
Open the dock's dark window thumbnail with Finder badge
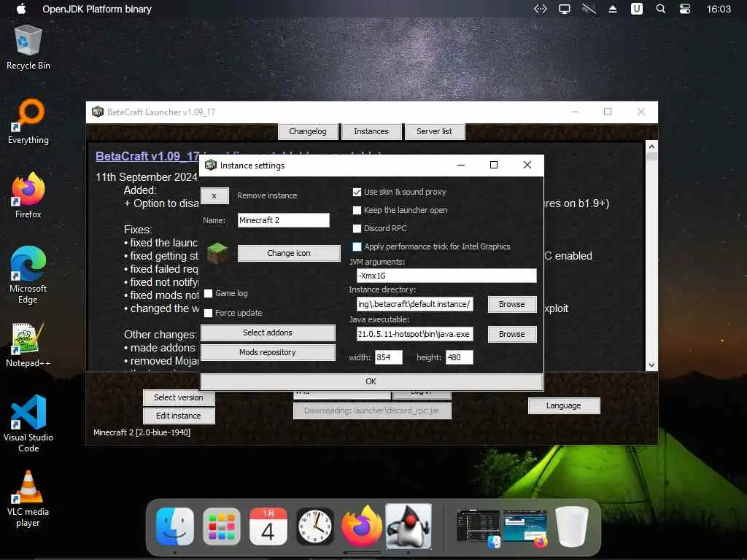[478, 527]
